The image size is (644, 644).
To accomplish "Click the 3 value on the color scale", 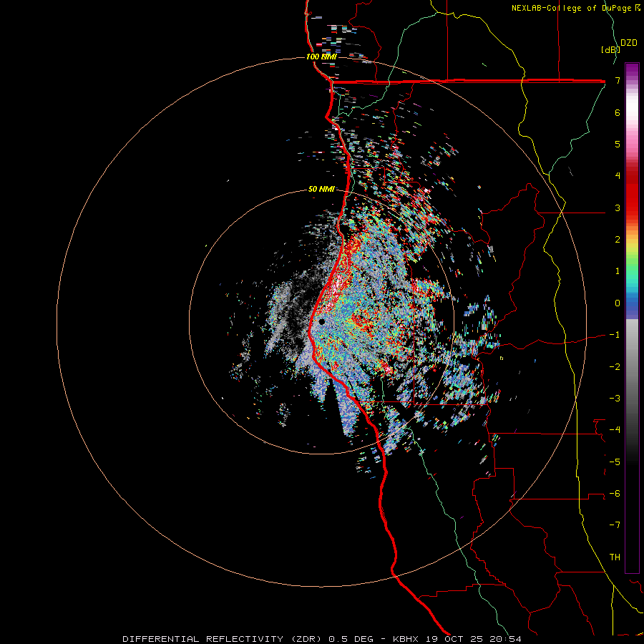I will tap(618, 208).
